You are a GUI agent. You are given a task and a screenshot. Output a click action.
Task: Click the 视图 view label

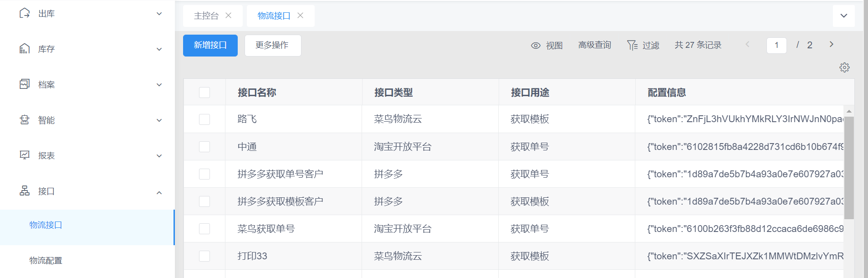(554, 46)
